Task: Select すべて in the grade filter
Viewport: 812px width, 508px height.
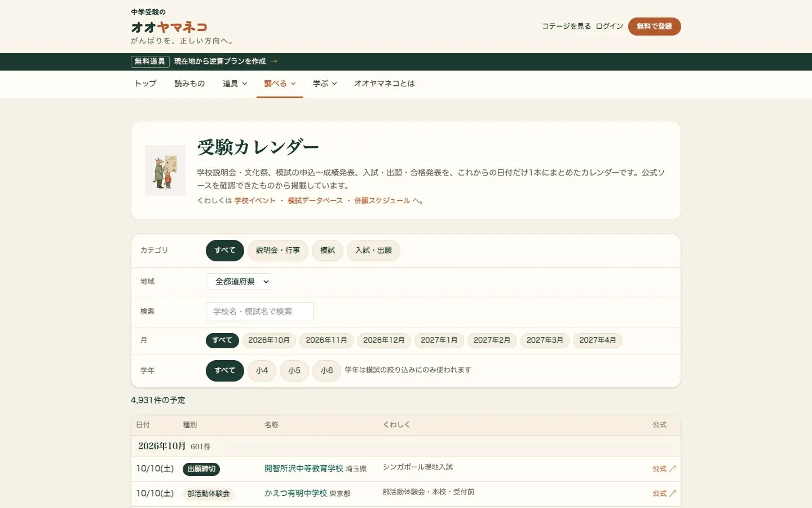Action: pos(225,371)
